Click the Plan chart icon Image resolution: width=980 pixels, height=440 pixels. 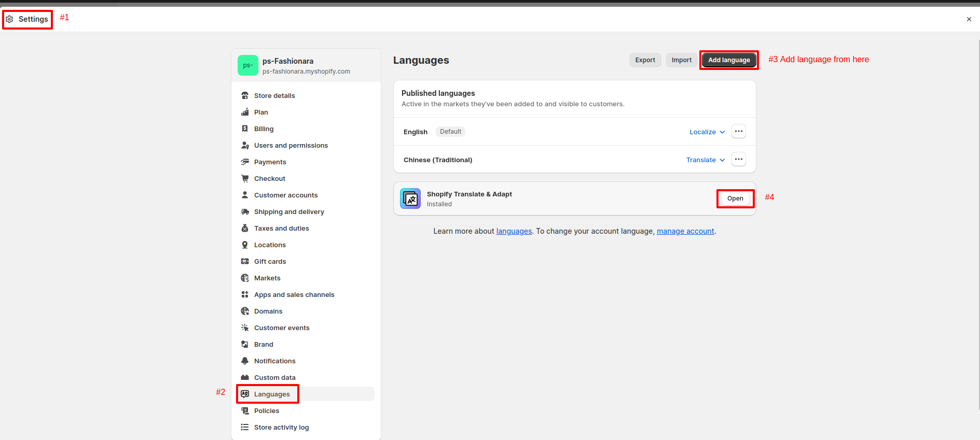[245, 112]
